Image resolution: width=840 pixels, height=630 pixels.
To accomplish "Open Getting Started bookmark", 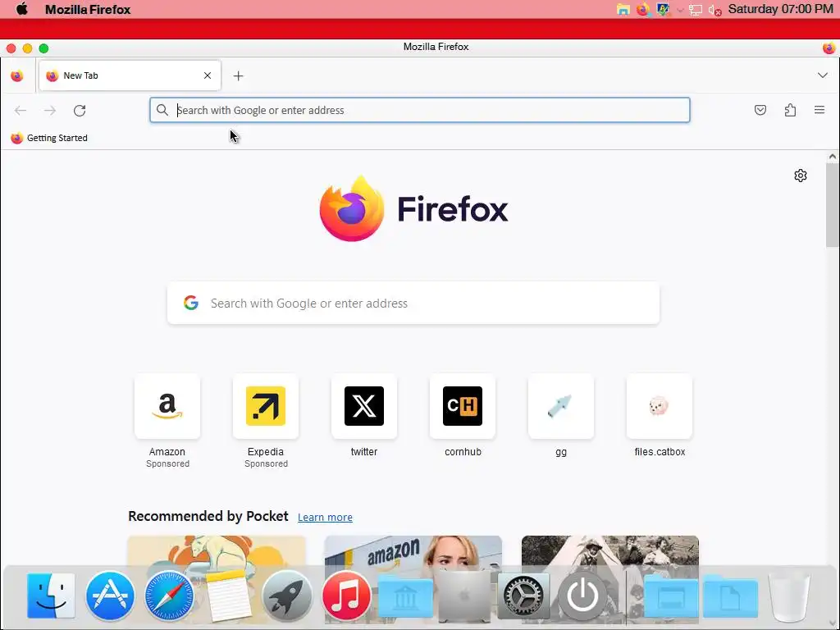I will coord(49,138).
